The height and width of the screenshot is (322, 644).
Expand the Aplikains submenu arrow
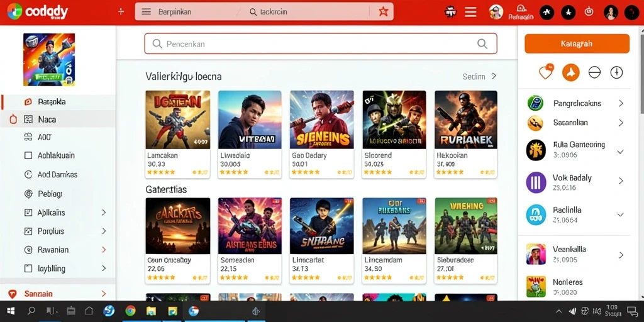click(104, 213)
